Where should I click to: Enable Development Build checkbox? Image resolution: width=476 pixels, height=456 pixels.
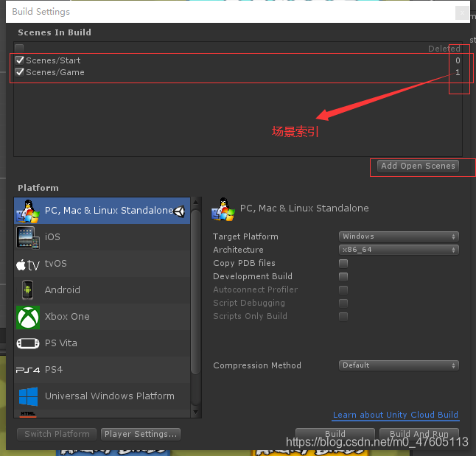coord(343,276)
